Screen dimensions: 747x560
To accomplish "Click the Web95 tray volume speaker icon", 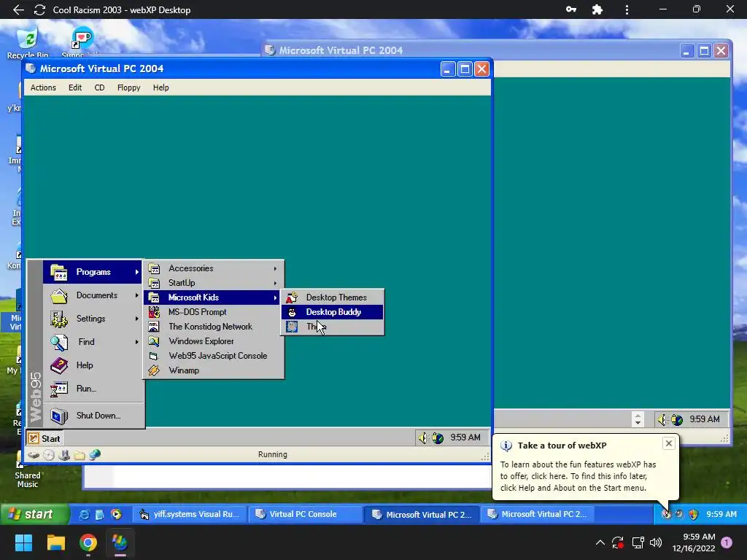I will coord(423,437).
